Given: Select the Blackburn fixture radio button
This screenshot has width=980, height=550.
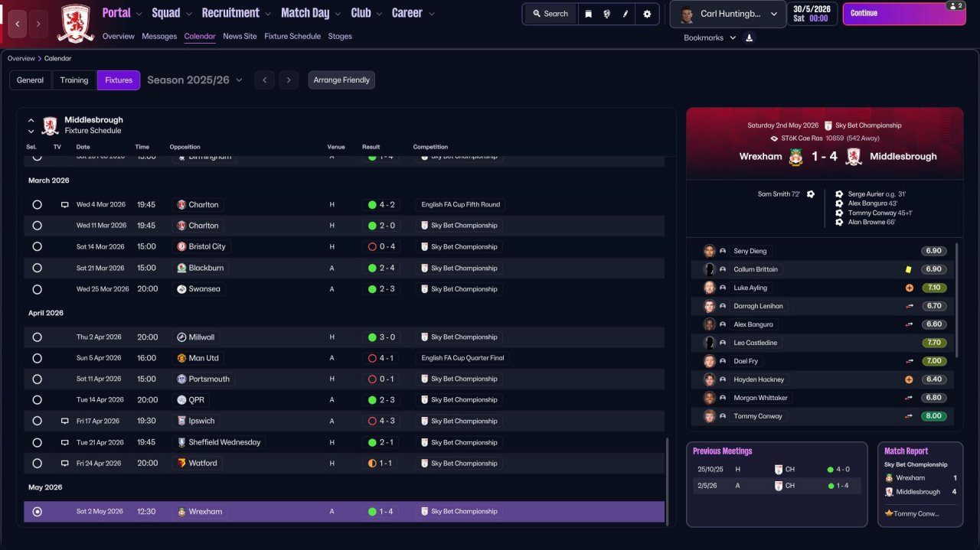Looking at the screenshot, I should (x=37, y=268).
